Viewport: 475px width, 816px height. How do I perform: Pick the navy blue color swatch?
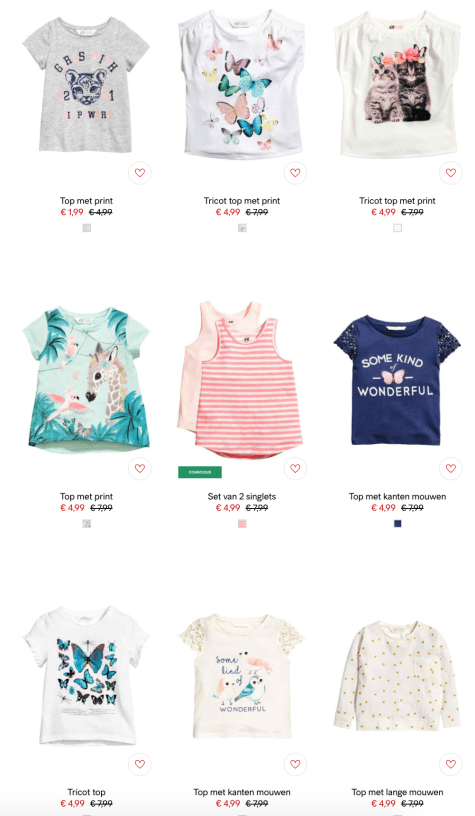[397, 524]
